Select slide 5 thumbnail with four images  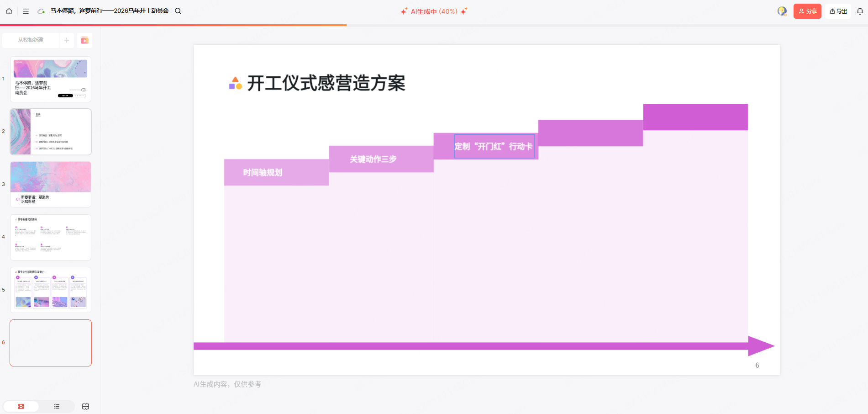(51, 290)
